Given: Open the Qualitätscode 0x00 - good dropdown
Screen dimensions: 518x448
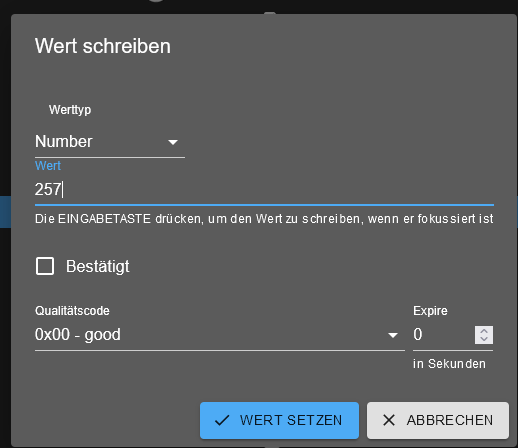Looking at the screenshot, I should pos(220,335).
